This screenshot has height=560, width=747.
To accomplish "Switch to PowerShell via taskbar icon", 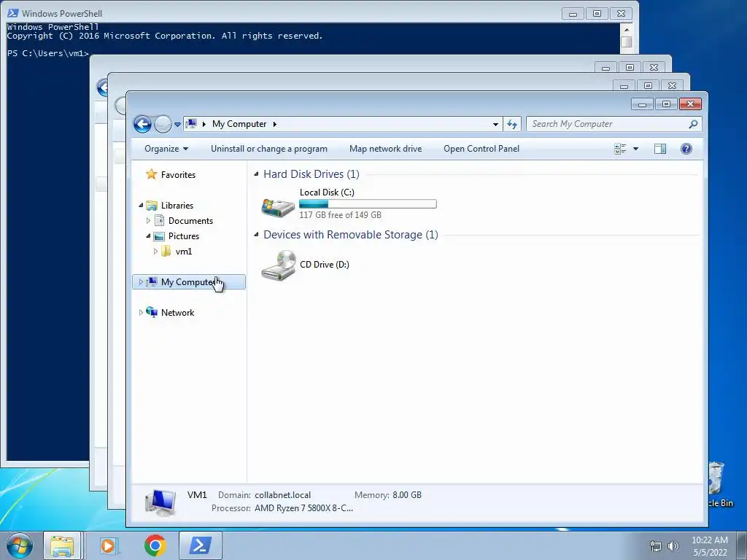I will click(201, 545).
